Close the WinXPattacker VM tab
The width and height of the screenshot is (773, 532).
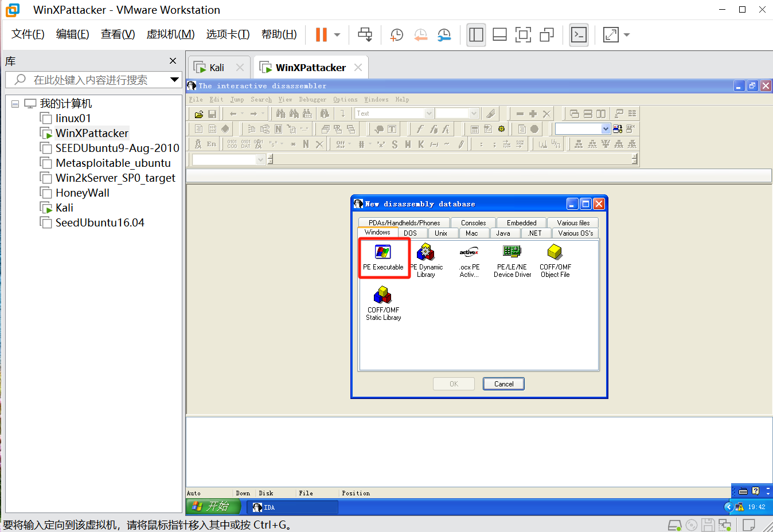(358, 68)
